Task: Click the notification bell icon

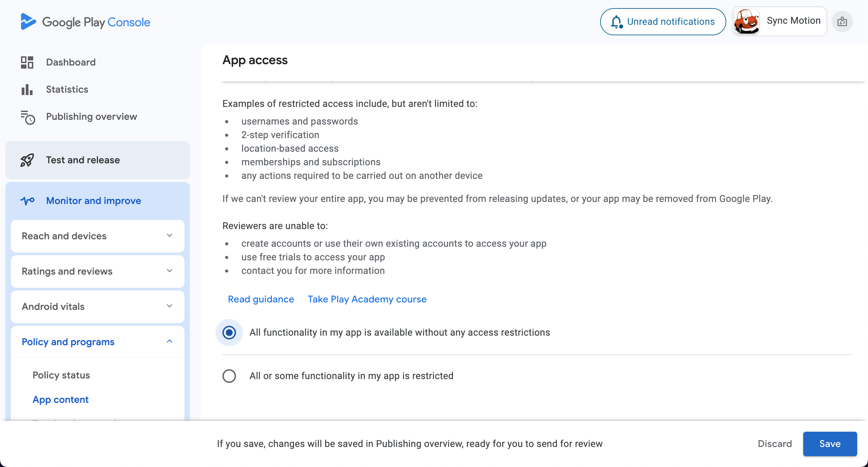Action: [617, 22]
